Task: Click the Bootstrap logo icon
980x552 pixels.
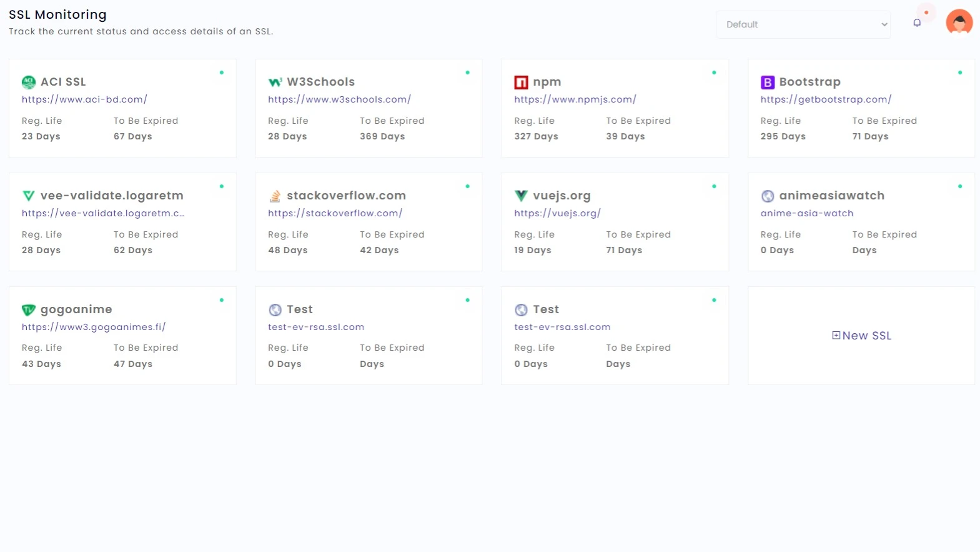Action: coord(768,82)
